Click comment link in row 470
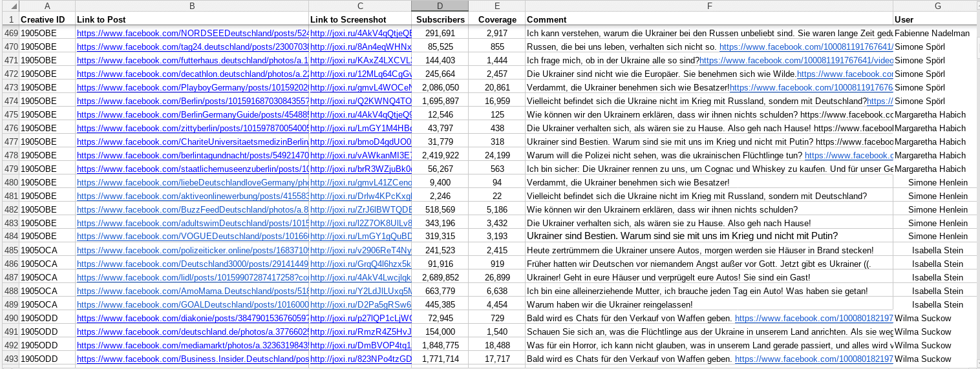Image resolution: width=980 pixels, height=369 pixels. pyautogui.click(x=806, y=47)
